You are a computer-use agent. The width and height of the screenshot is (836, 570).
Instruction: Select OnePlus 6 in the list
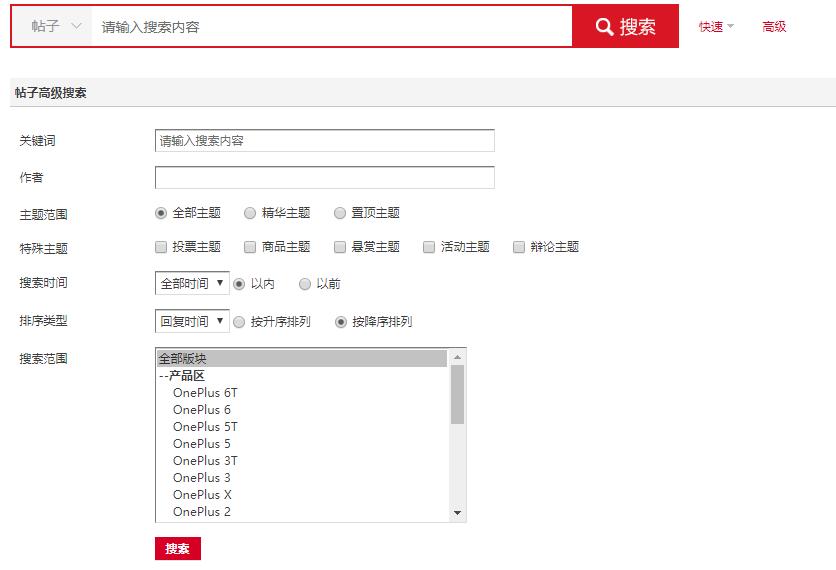pos(302,410)
